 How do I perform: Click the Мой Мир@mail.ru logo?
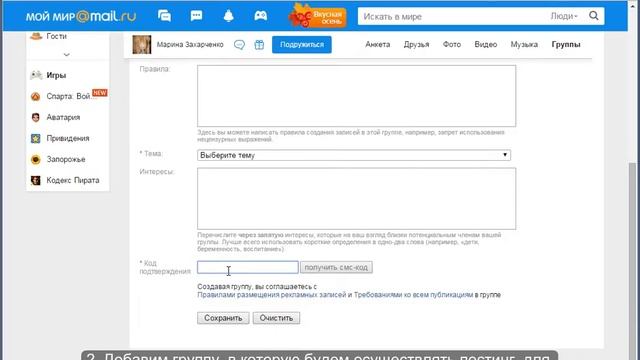point(81,16)
